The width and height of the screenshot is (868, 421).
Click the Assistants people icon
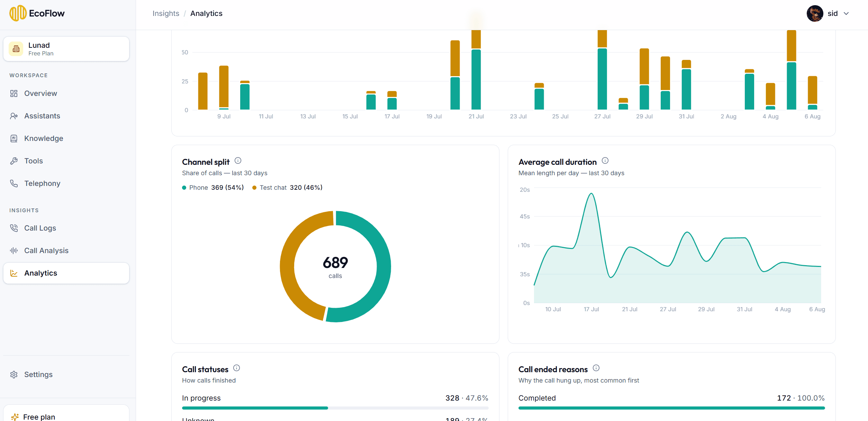(x=14, y=116)
